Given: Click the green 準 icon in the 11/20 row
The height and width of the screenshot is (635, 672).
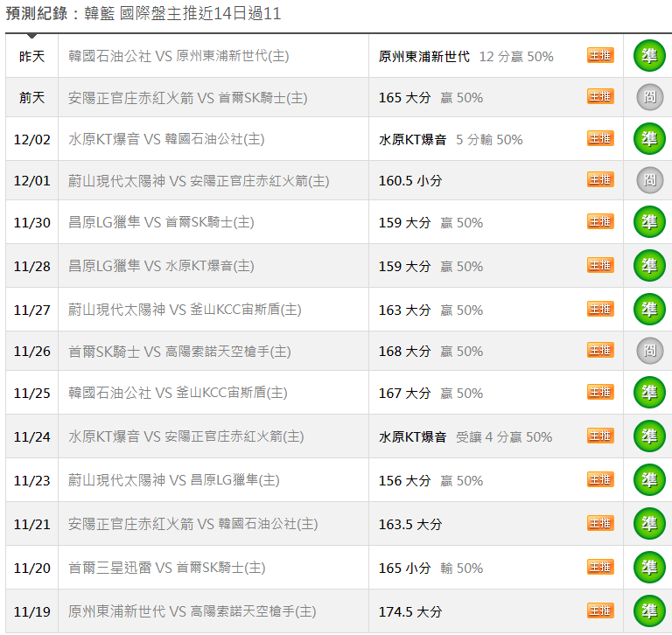Looking at the screenshot, I should coord(649,568).
